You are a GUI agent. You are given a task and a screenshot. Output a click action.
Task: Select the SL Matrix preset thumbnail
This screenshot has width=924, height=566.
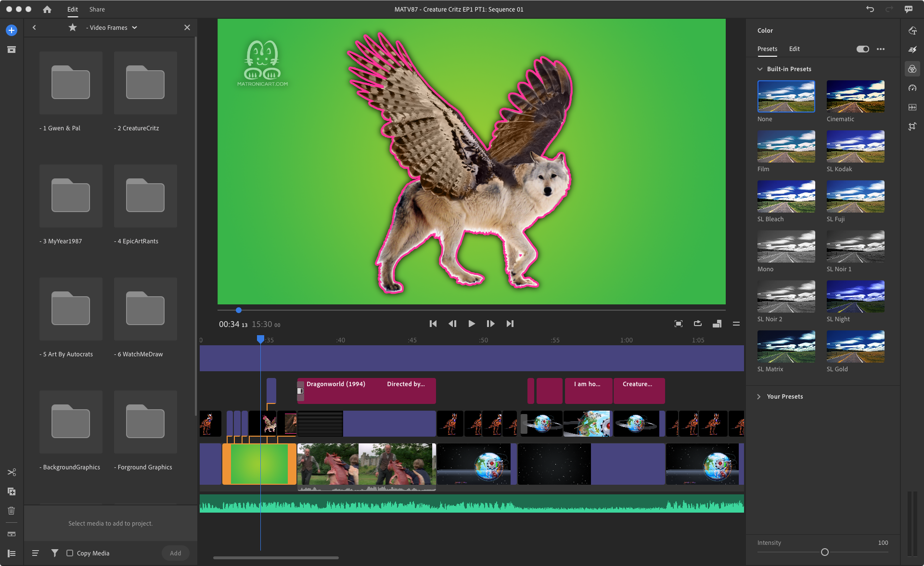786,346
